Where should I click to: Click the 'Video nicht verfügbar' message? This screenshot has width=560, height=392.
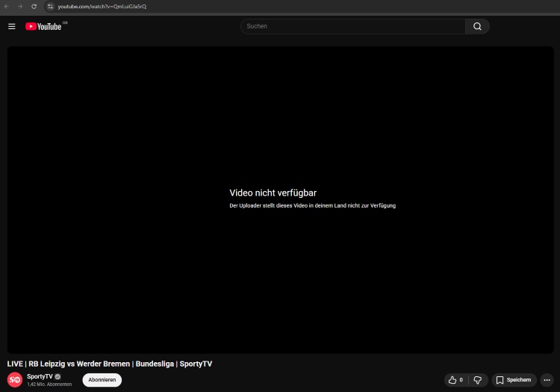pyautogui.click(x=273, y=193)
